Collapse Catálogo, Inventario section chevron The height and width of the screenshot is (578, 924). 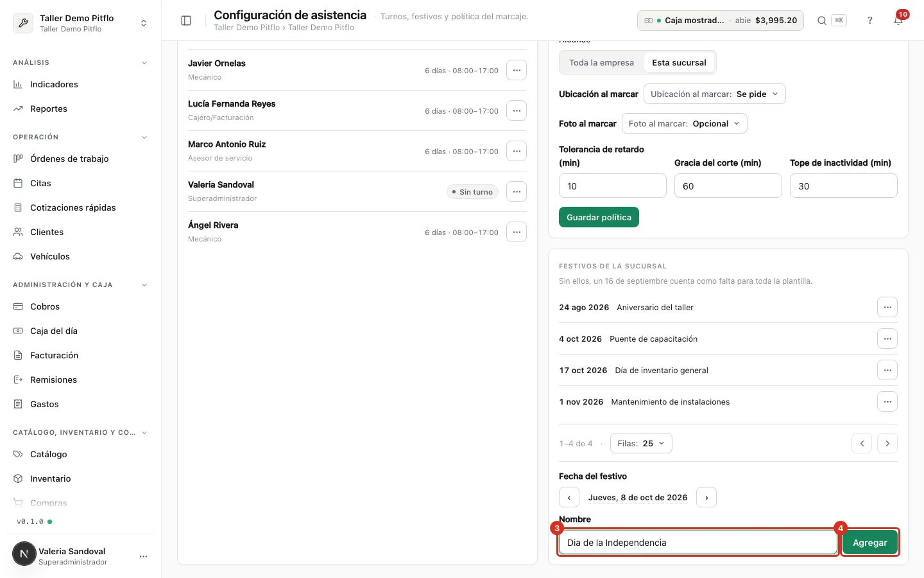[144, 432]
